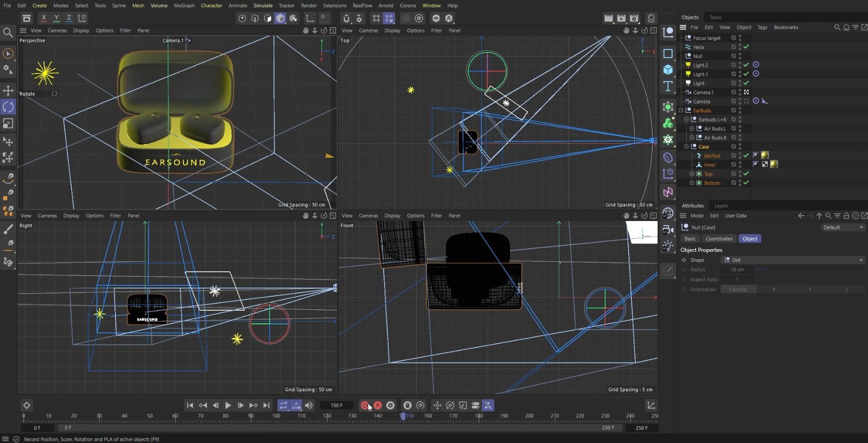Screen dimensions: 868x443
Task: Click the yellow material tag on MoText
Action: [x=765, y=155]
